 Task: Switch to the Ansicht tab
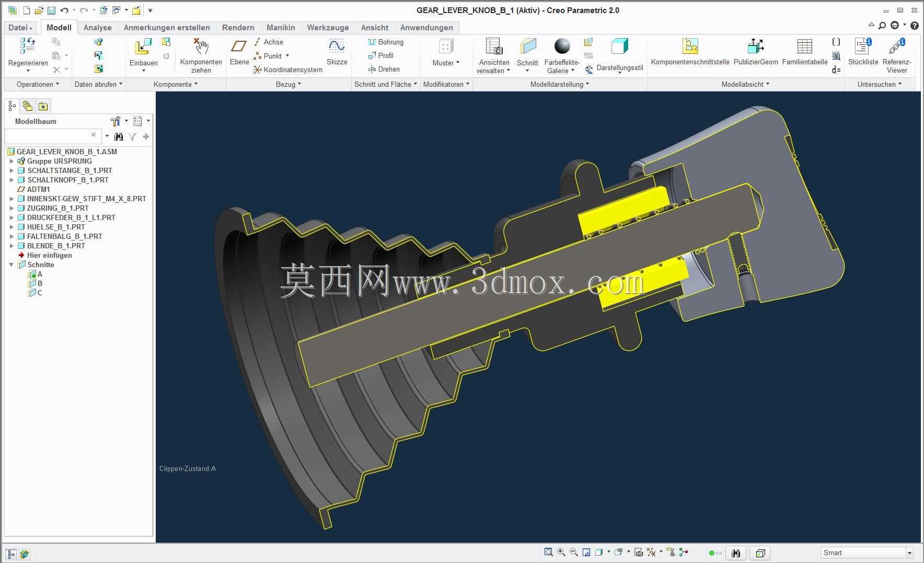[x=375, y=28]
